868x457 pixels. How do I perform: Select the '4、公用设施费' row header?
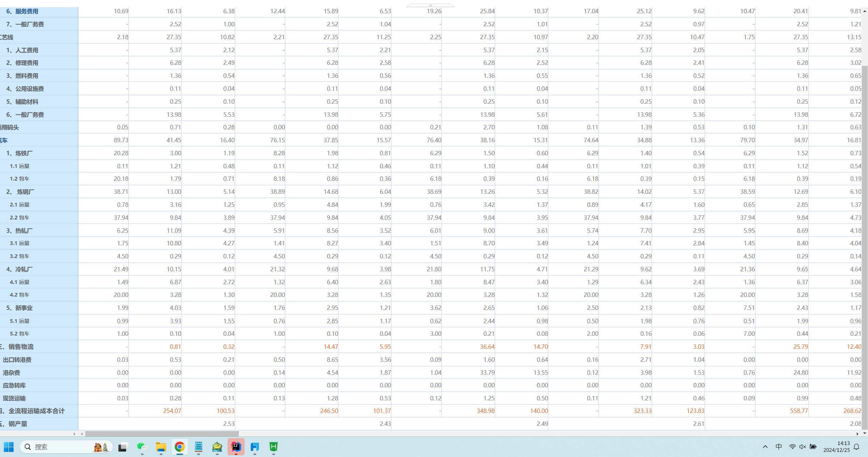(x=39, y=89)
